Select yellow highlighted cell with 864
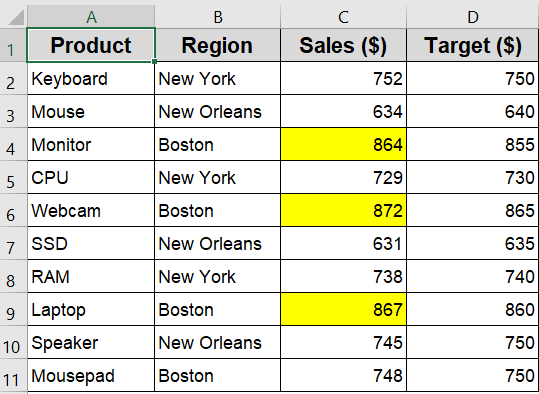Screen dimensions: 539x394 pos(343,144)
